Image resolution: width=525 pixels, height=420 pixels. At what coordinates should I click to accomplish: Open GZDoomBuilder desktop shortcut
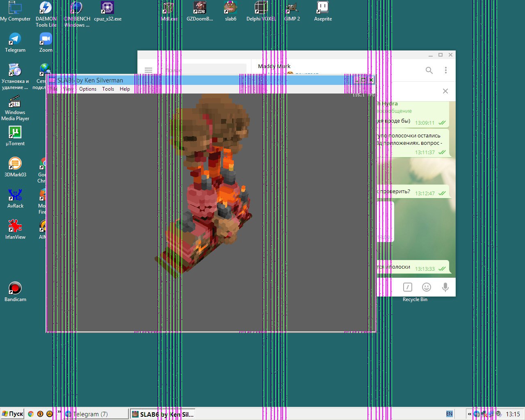click(200, 11)
